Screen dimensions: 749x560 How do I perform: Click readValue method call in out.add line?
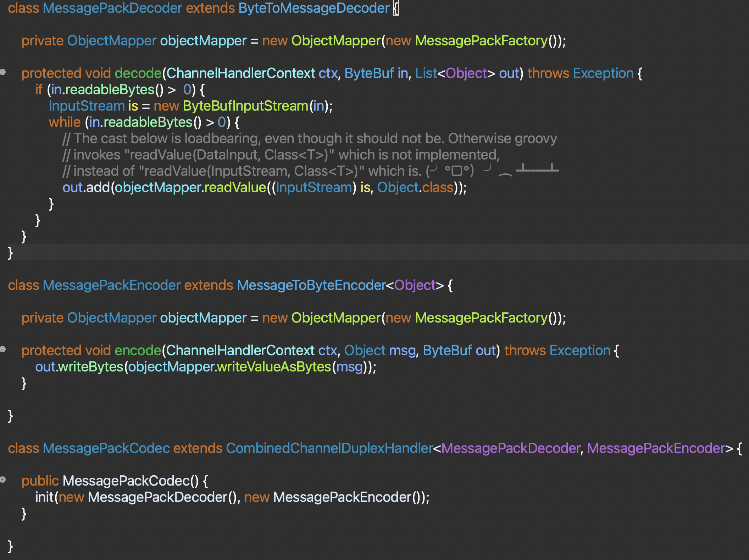point(235,187)
